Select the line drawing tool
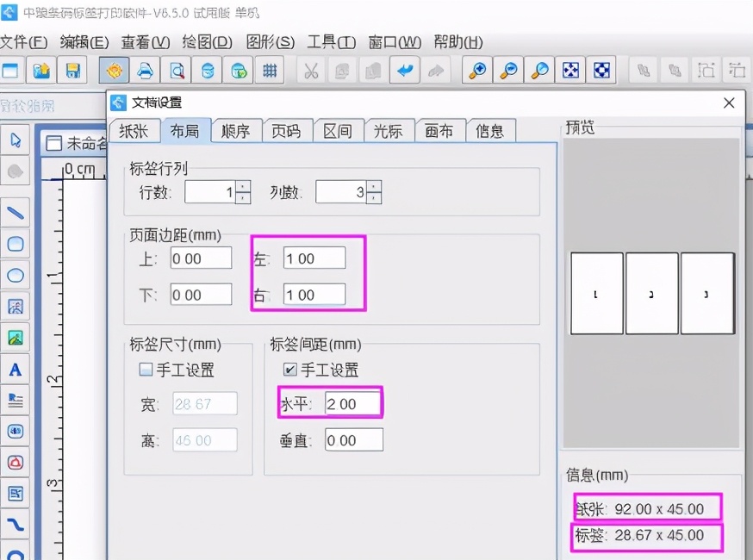753x560 pixels. click(x=16, y=212)
